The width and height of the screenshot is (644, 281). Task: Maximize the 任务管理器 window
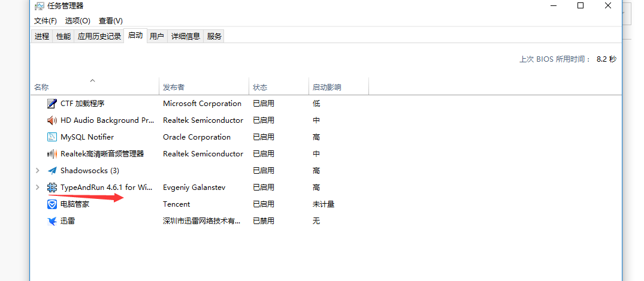pos(580,6)
